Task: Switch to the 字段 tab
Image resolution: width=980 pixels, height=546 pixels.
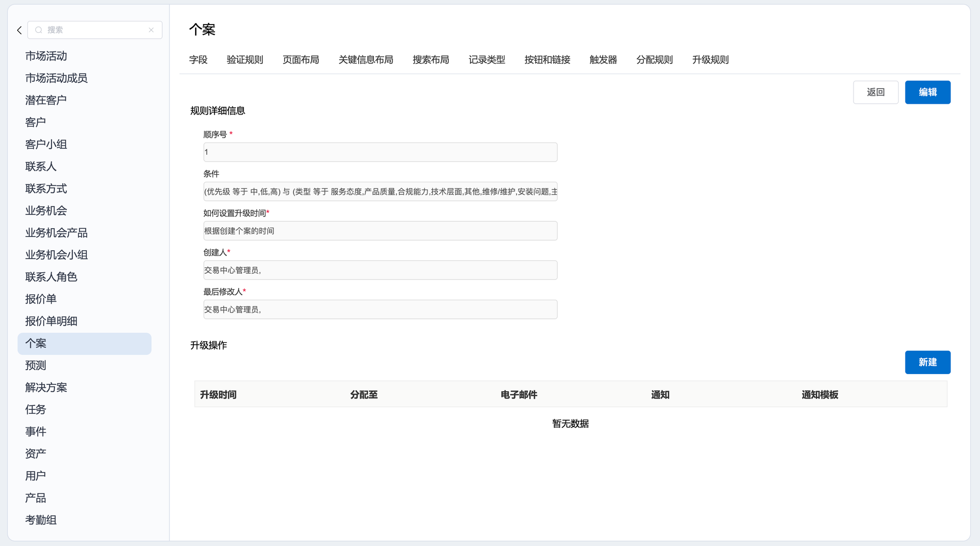Action: coord(198,60)
